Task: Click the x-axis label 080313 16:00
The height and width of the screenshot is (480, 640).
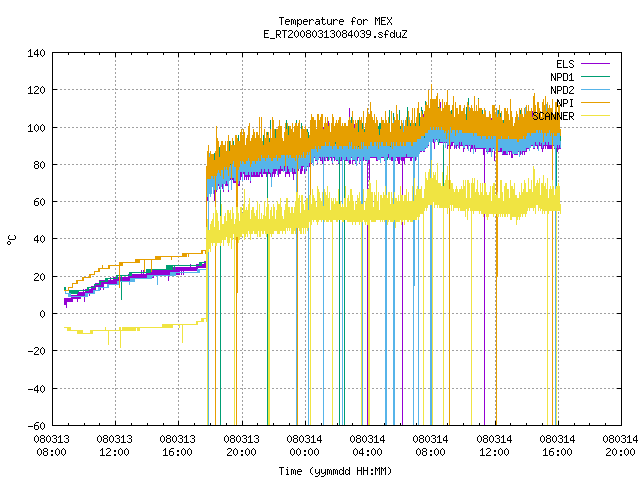Action: 178,446
